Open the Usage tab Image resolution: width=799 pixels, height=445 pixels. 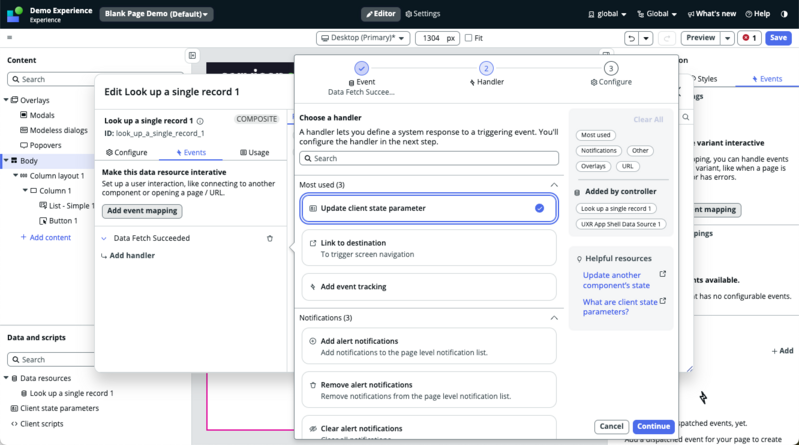click(254, 152)
